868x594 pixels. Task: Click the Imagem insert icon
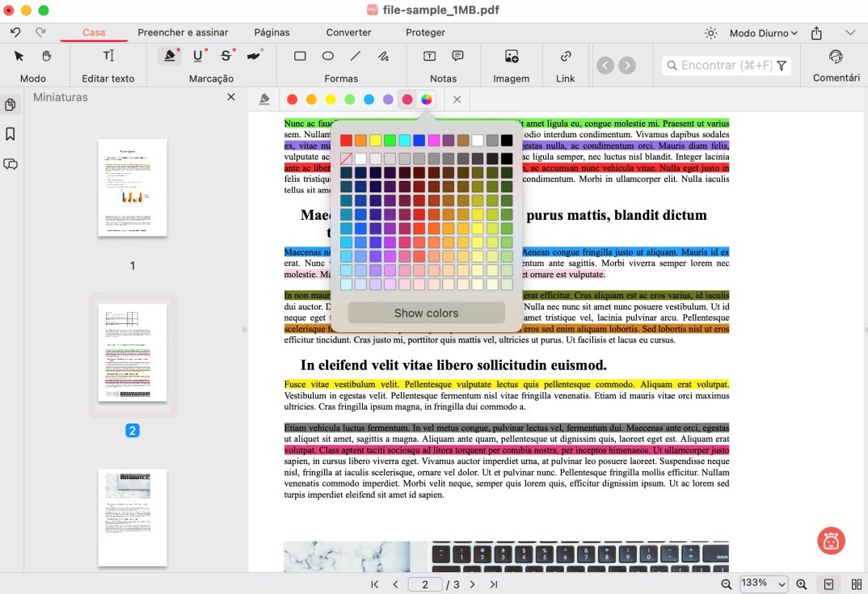click(511, 56)
